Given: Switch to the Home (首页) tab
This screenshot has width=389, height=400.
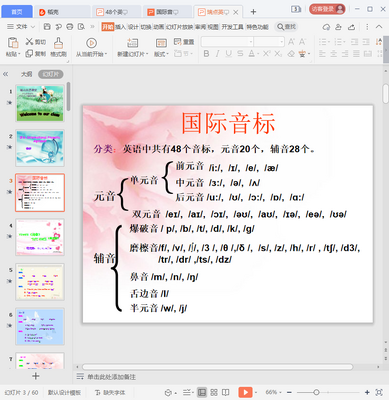Looking at the screenshot, I should (x=17, y=12).
